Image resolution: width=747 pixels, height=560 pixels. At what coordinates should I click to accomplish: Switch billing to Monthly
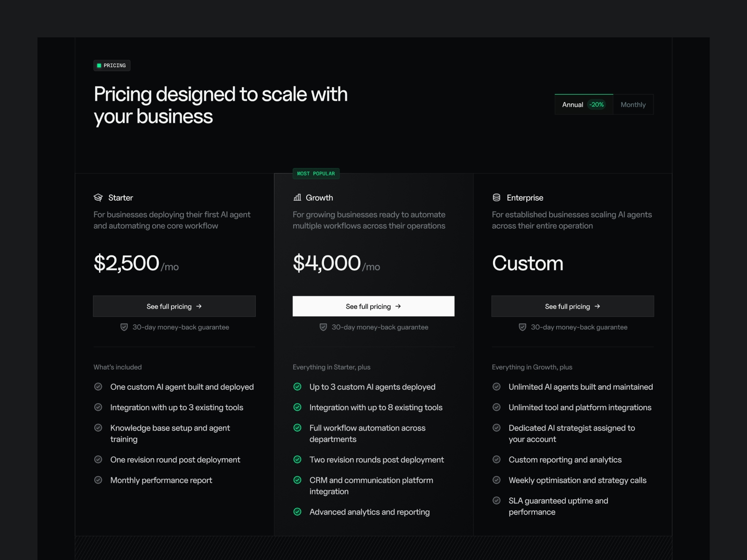tap(633, 105)
